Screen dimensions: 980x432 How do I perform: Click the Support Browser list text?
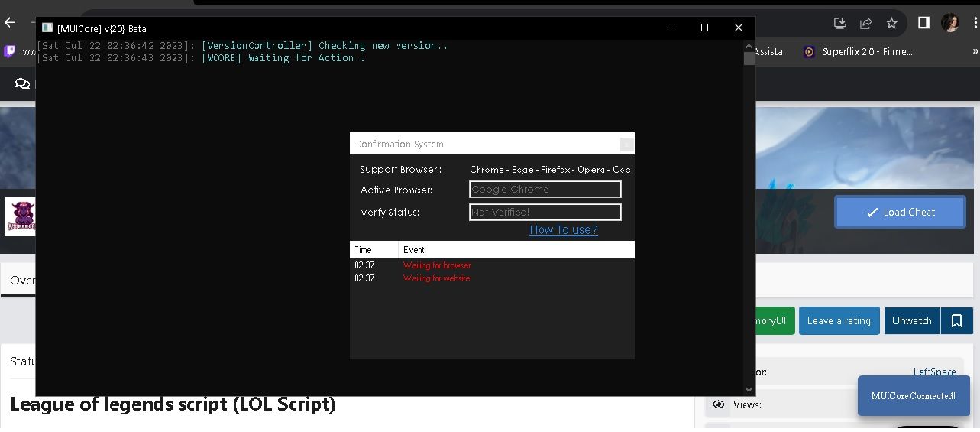[x=550, y=169]
